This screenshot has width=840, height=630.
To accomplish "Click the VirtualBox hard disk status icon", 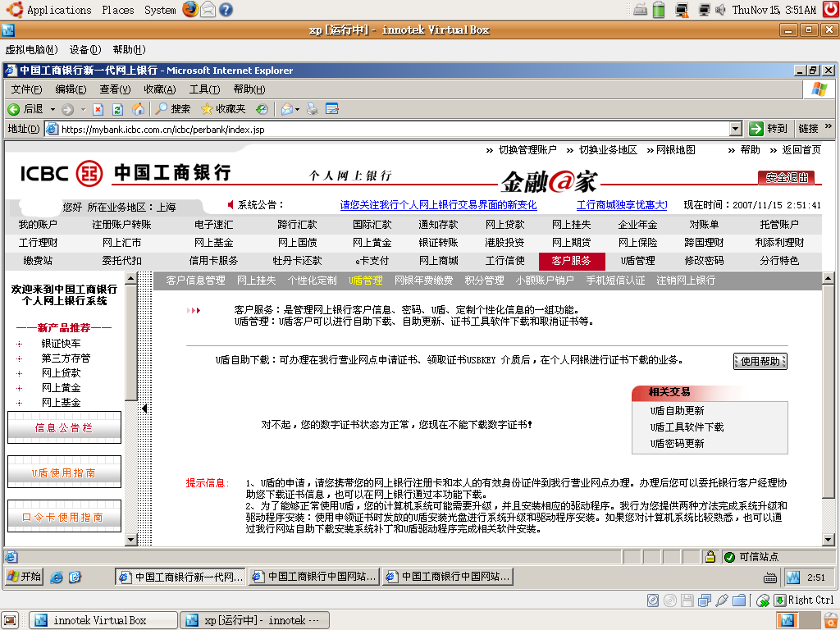I will point(652,600).
